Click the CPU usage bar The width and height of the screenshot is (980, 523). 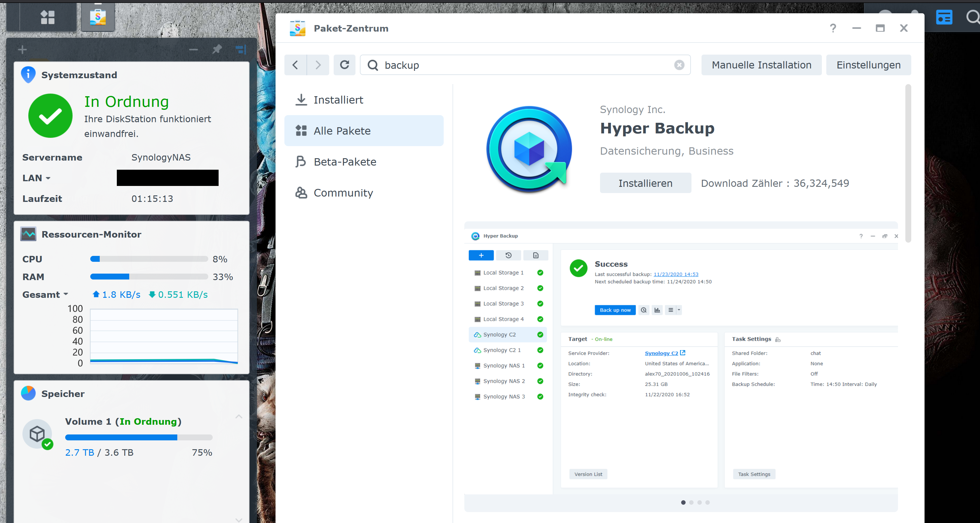click(x=149, y=259)
